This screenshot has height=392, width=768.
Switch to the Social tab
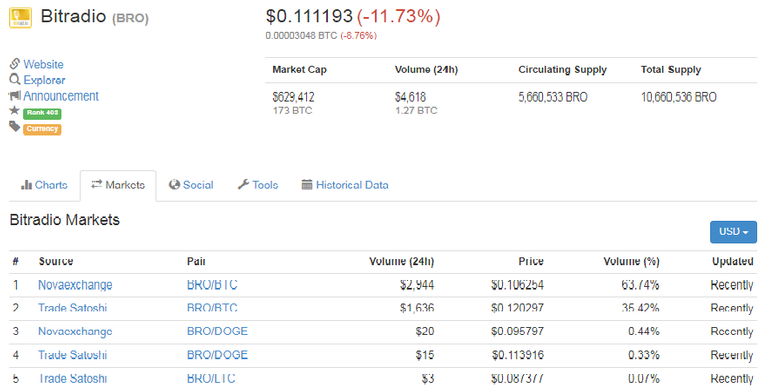(x=192, y=185)
